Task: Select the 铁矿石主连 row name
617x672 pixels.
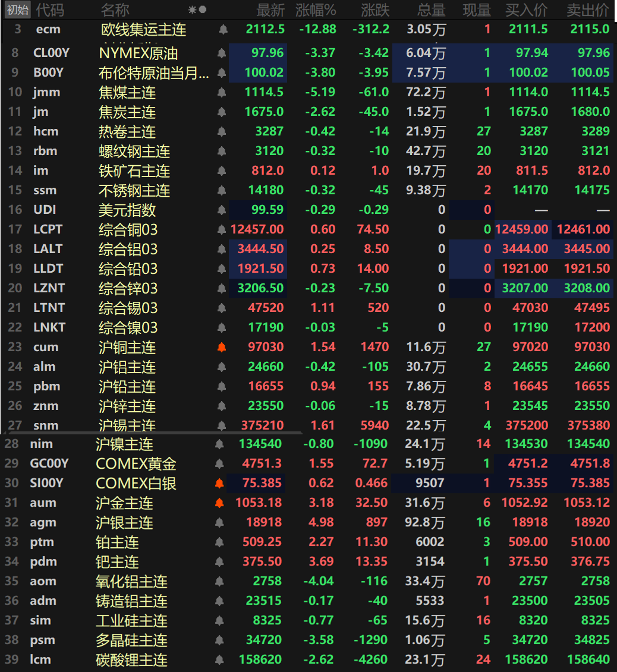Action: coord(134,171)
